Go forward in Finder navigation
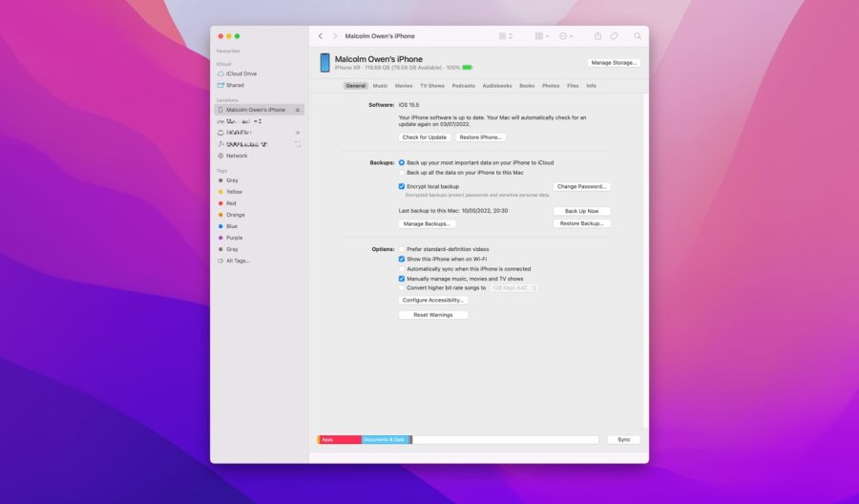The height and width of the screenshot is (504, 859). (x=335, y=36)
